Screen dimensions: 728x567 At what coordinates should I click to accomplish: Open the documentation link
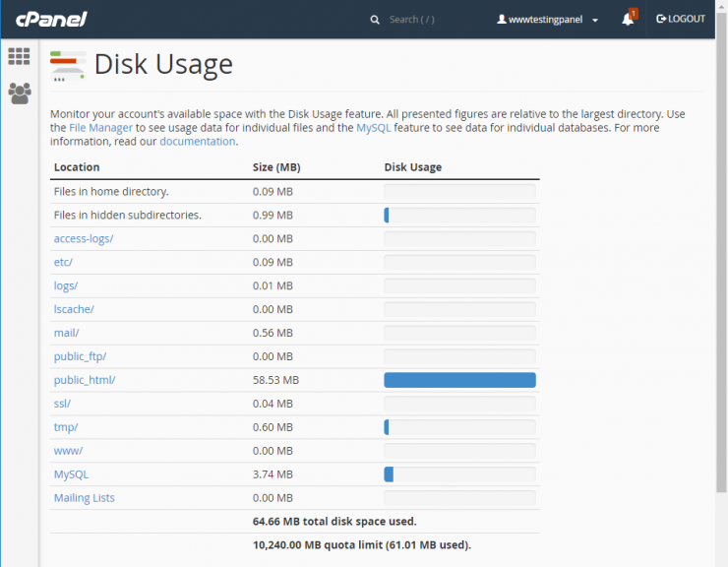[x=197, y=142]
